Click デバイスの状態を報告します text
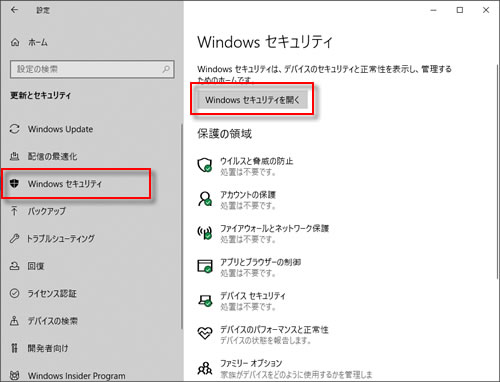Screen dimensions: 500x382 coord(265,340)
